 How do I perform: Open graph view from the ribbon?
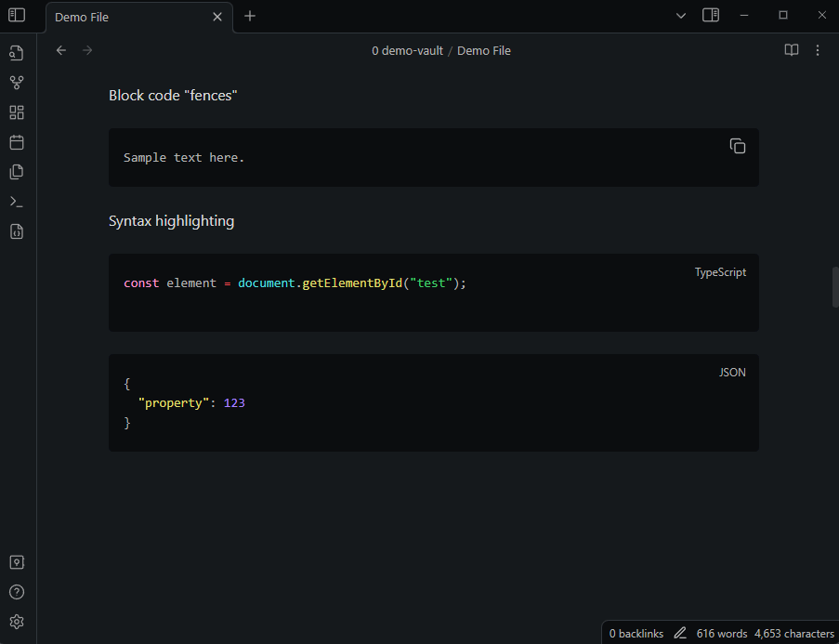click(x=17, y=83)
